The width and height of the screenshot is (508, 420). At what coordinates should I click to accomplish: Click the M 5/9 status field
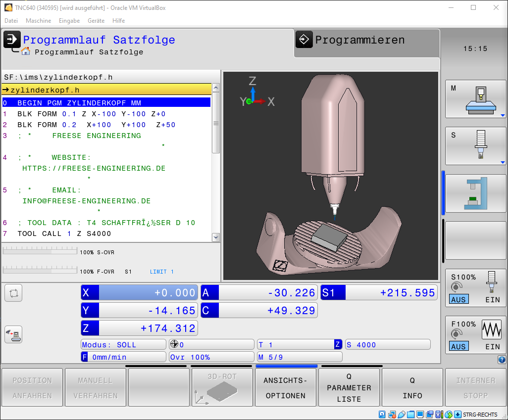coord(300,357)
